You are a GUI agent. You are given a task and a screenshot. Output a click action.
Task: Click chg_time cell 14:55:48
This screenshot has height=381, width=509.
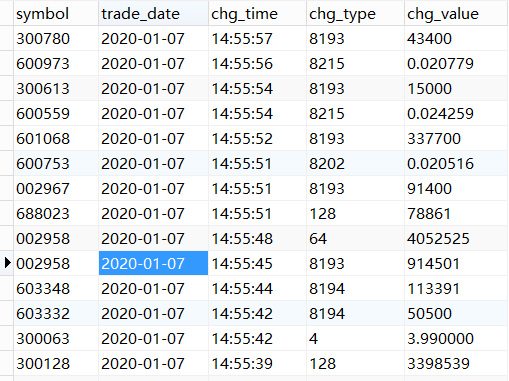(x=257, y=238)
